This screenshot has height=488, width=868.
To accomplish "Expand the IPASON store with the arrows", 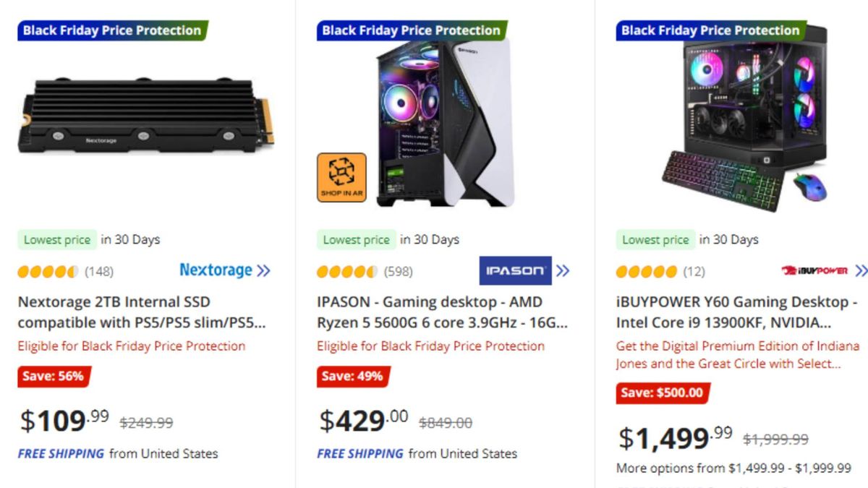I will [x=563, y=271].
